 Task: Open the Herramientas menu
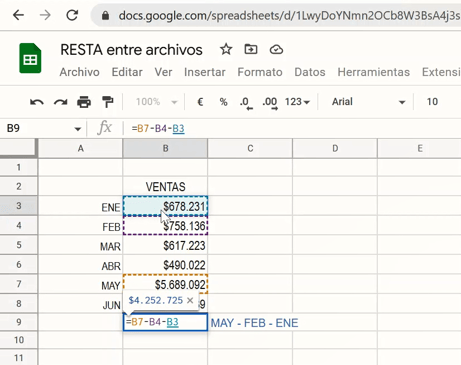pos(373,72)
